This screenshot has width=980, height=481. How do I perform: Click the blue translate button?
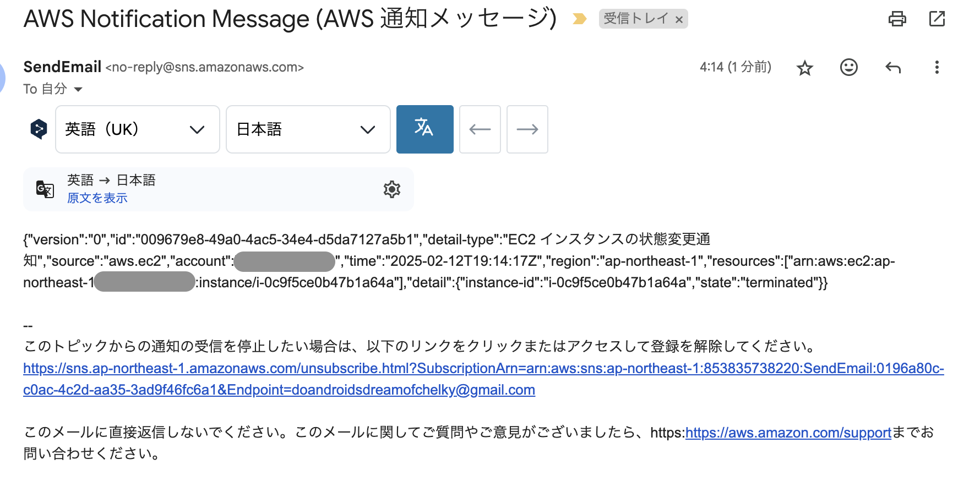424,129
